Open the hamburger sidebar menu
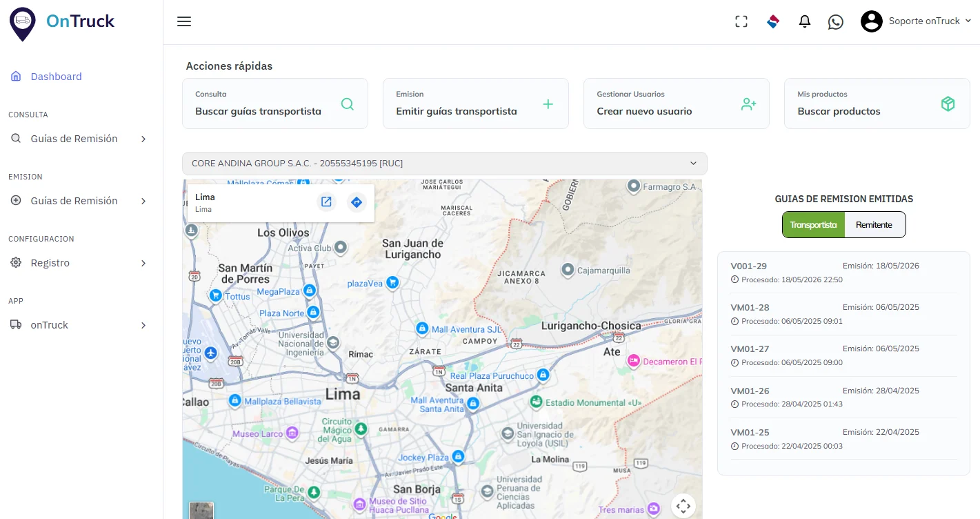This screenshot has height=519, width=980. [x=184, y=21]
